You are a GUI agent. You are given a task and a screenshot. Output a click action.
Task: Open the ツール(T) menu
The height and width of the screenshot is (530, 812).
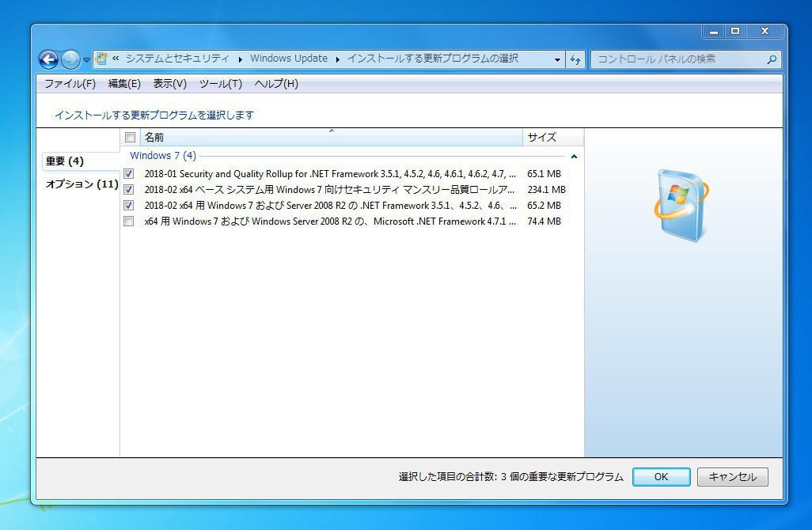[221, 84]
